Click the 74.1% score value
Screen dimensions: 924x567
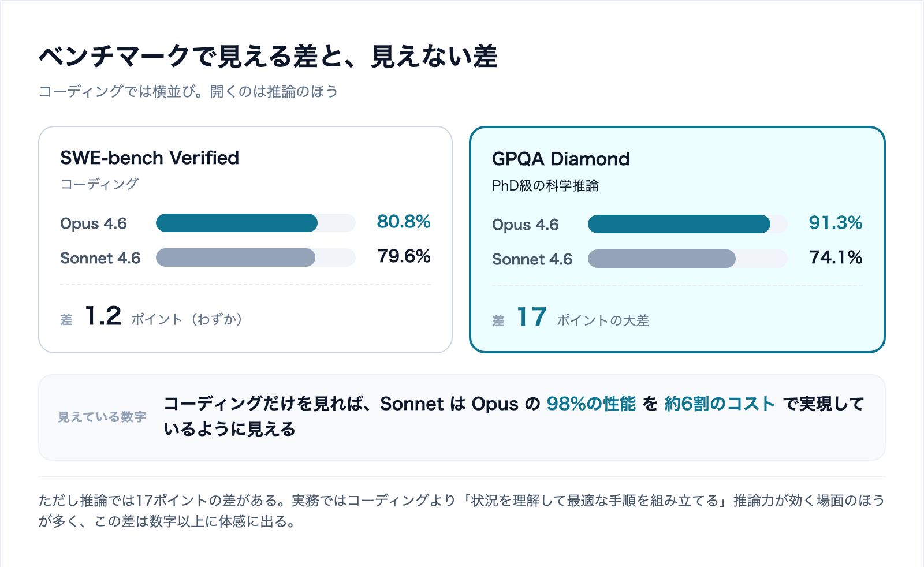[836, 258]
